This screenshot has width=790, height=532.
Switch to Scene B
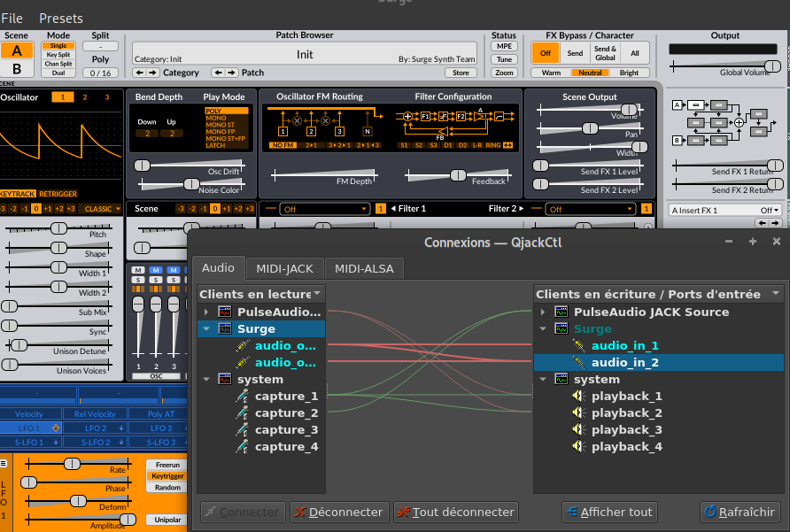click(x=17, y=70)
